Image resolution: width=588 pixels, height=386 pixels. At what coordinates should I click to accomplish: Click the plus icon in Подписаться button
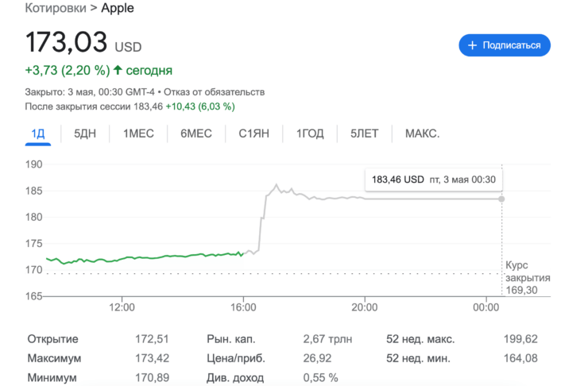coord(473,45)
